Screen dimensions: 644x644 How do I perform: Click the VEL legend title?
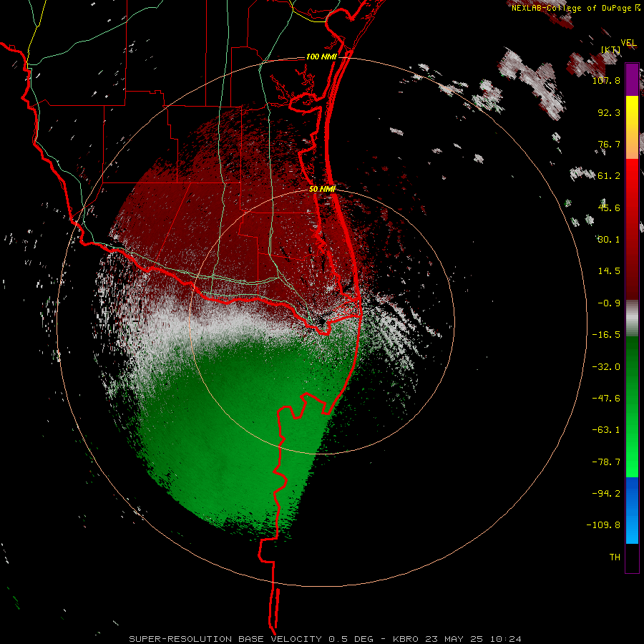[629, 43]
